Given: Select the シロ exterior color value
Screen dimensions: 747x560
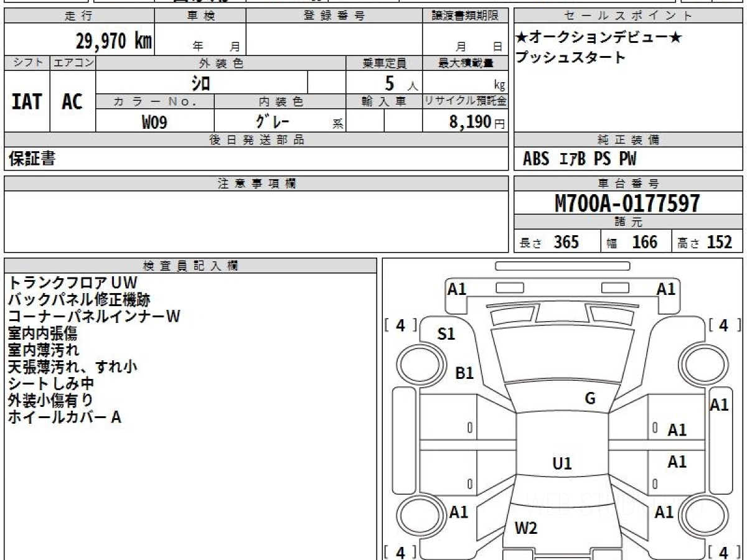Looking at the screenshot, I should click(x=200, y=82).
